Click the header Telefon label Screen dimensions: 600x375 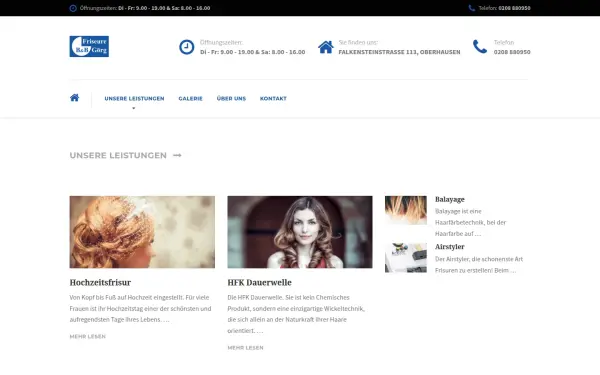[x=504, y=42]
